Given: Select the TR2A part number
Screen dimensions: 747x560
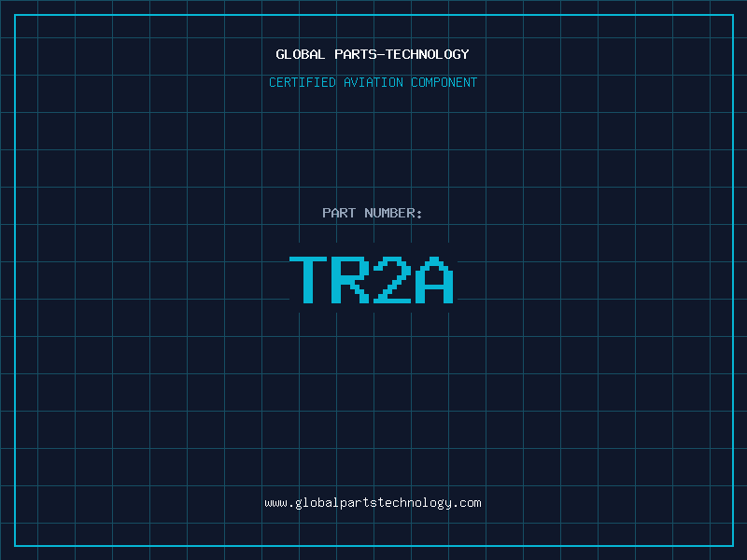Looking at the screenshot, I should coord(372,279).
